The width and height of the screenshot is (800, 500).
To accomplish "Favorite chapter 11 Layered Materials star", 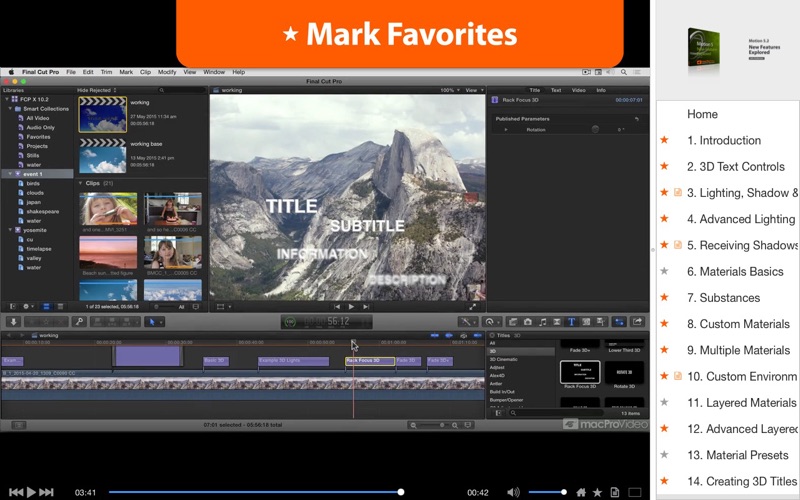I will pos(664,402).
